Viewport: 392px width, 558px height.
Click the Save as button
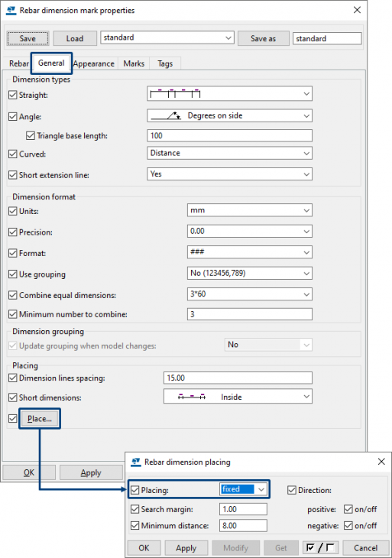tap(263, 38)
